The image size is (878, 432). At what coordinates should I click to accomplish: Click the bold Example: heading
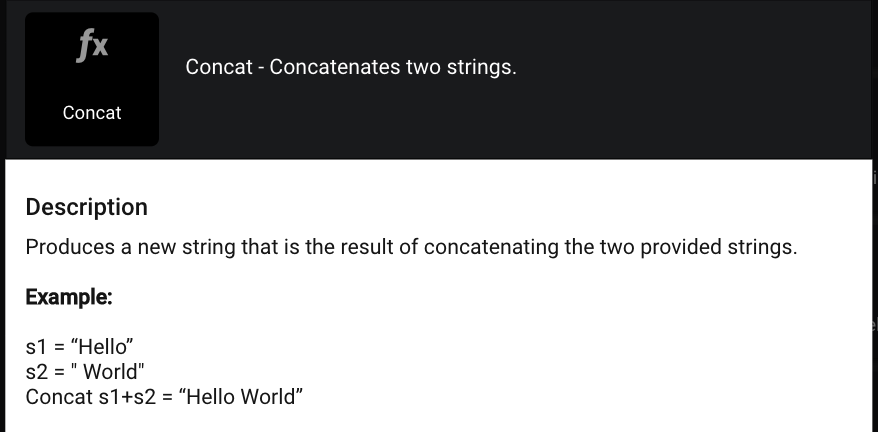coord(69,297)
